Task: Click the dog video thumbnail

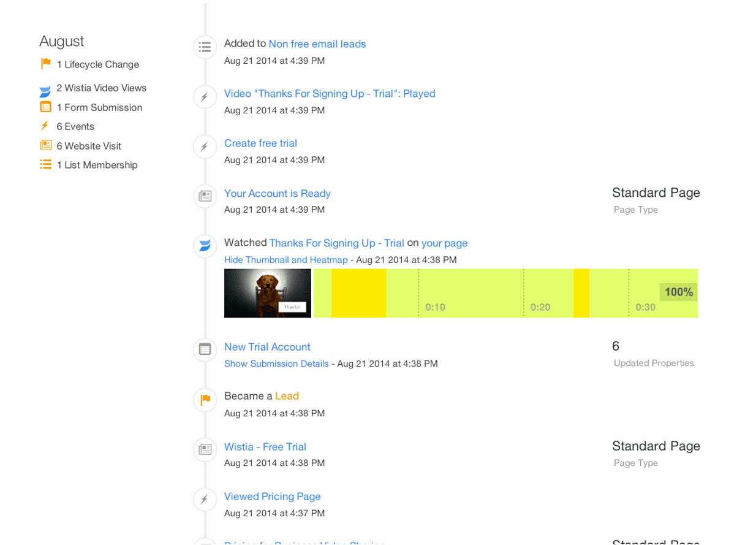Action: [267, 293]
